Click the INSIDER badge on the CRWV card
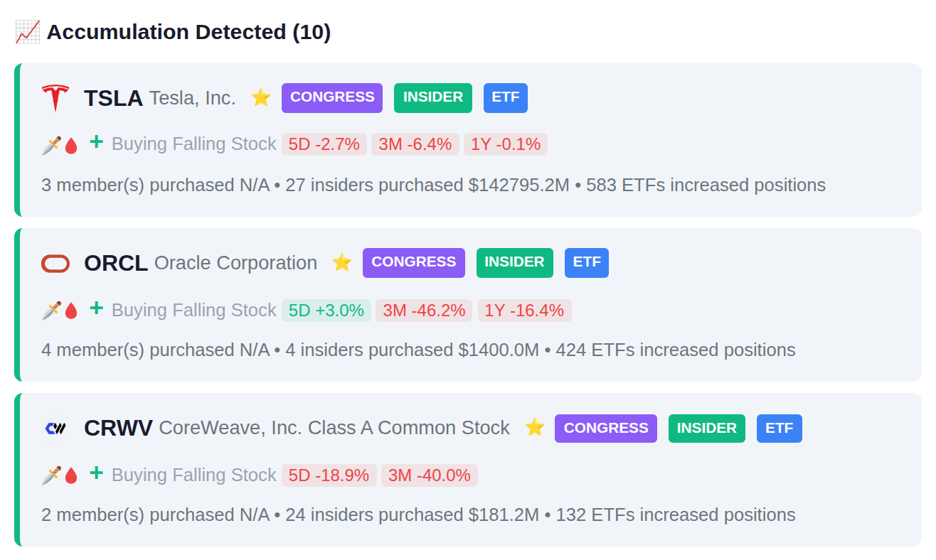The width and height of the screenshot is (936, 560). click(707, 429)
